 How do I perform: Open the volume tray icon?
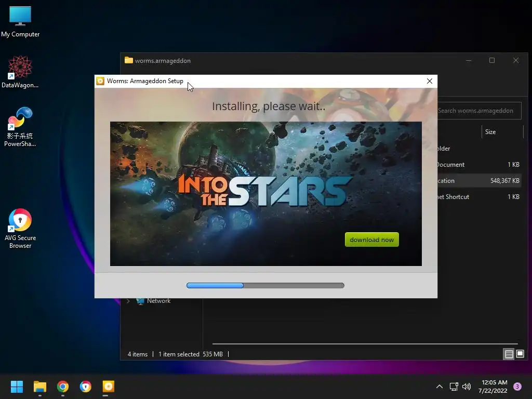(x=467, y=387)
